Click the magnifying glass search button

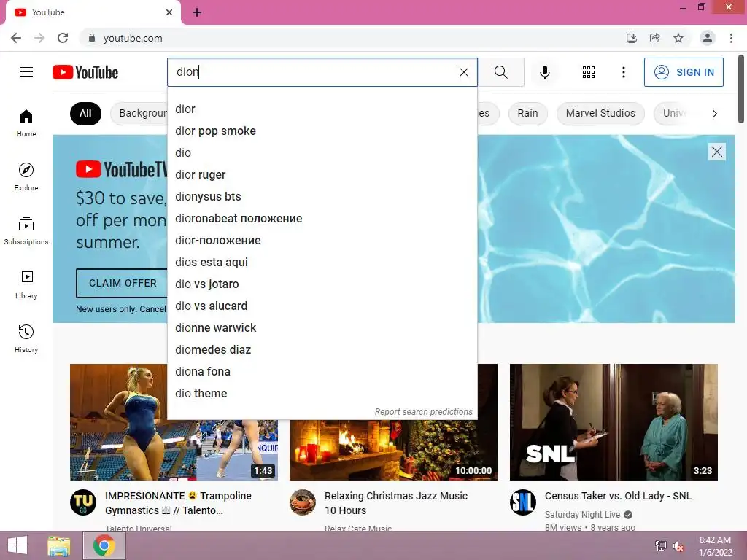[500, 72]
